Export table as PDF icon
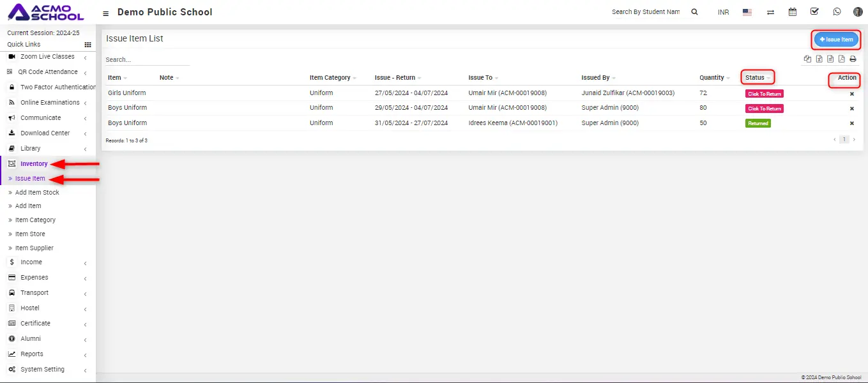Image resolution: width=868 pixels, height=383 pixels. [x=841, y=59]
